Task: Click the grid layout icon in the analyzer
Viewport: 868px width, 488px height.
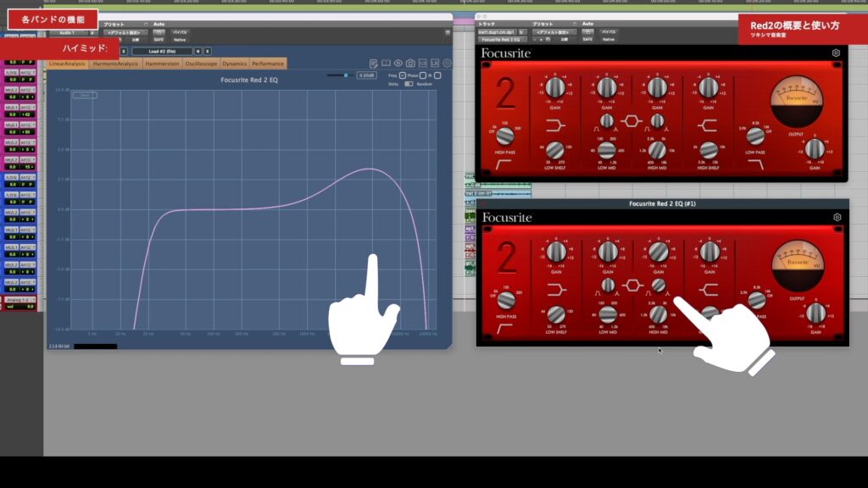Action: pyautogui.click(x=422, y=64)
